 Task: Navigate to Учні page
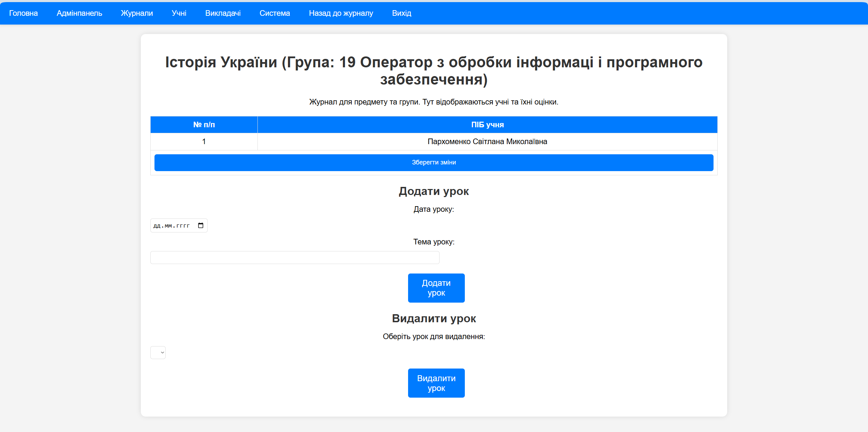179,13
